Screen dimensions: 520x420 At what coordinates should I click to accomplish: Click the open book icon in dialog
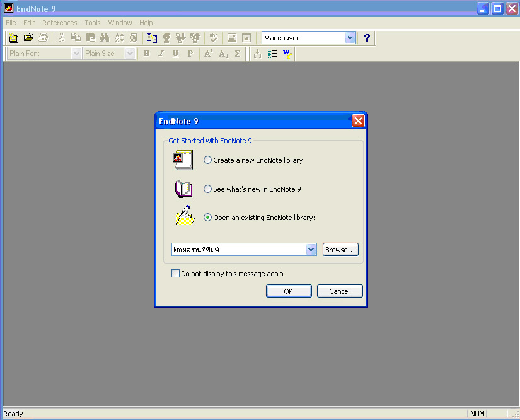[183, 189]
